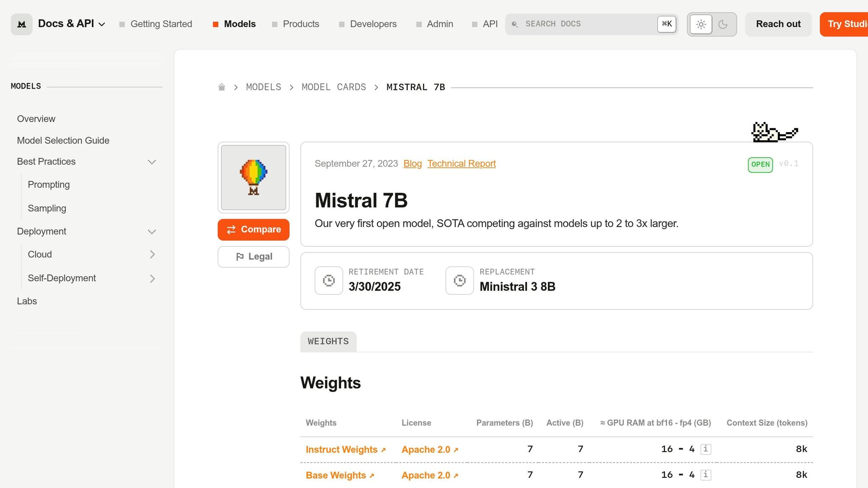
Task: Click the v0.1 version label
Action: (x=789, y=164)
